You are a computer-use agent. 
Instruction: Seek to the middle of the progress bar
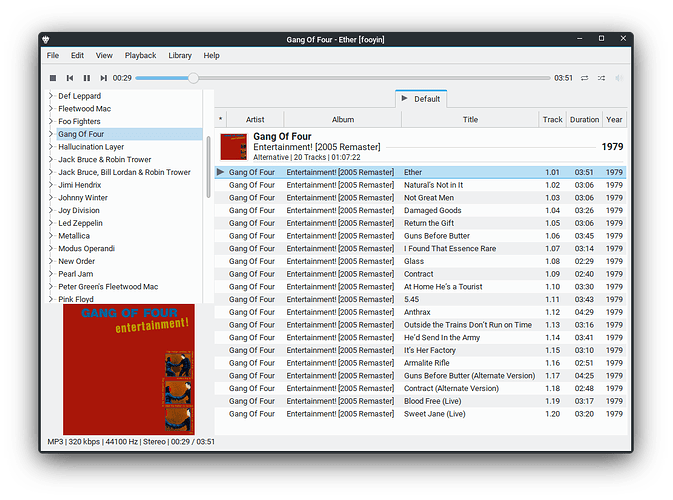pyautogui.click(x=343, y=78)
